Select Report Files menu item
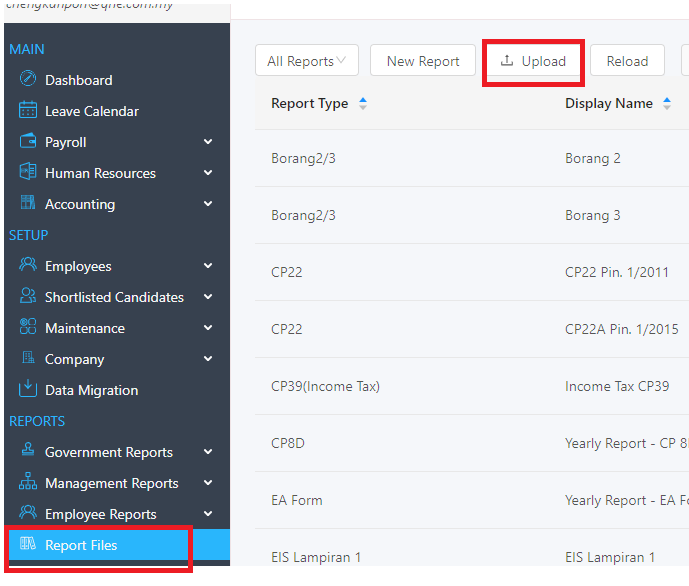This screenshot has width=689, height=586. pos(117,545)
